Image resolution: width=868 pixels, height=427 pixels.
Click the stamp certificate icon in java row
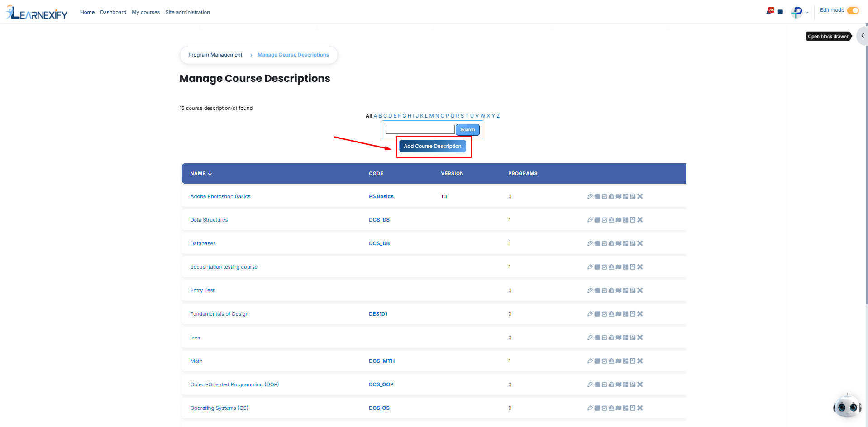(x=633, y=337)
